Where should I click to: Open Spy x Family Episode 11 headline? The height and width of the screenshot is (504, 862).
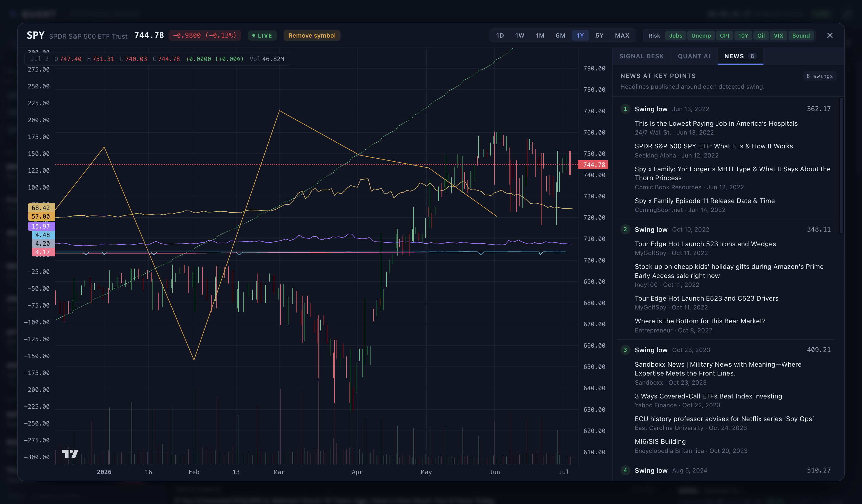[705, 201]
